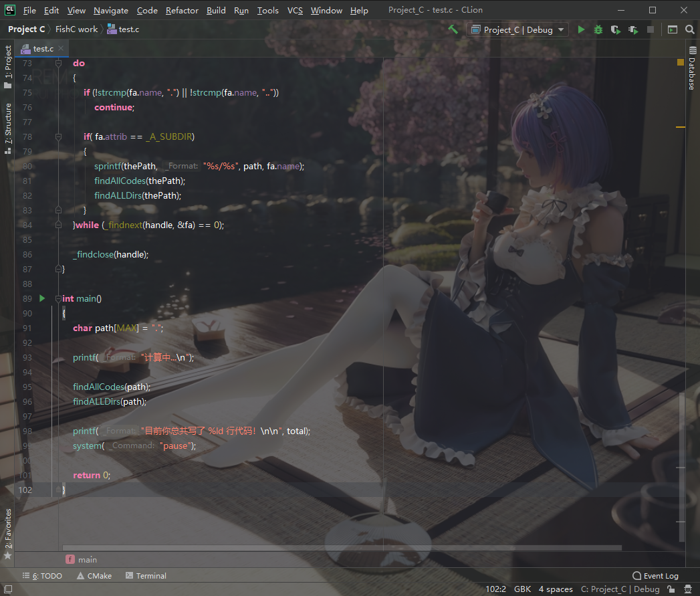Click the FishC work breadcrumb
This screenshot has height=596, width=700.
click(x=76, y=29)
